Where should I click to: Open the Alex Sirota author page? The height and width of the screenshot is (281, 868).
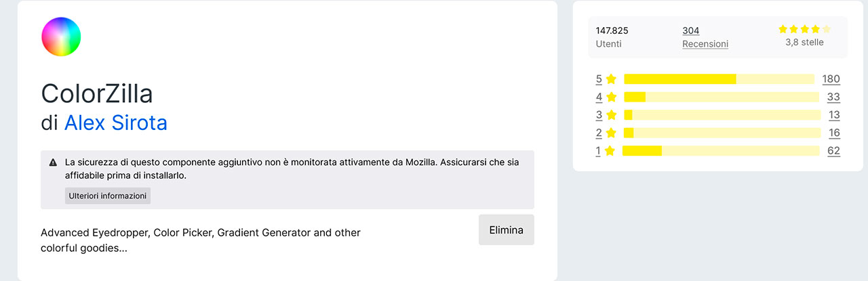pos(116,123)
